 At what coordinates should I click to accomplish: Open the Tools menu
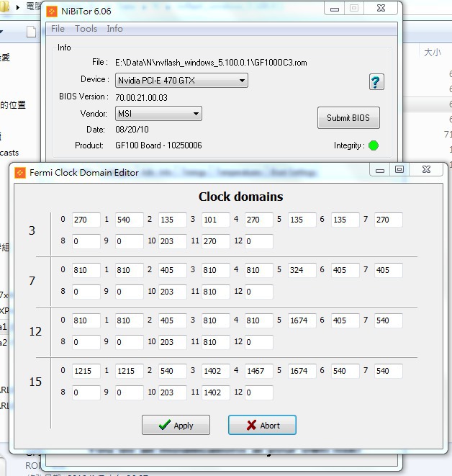click(86, 29)
